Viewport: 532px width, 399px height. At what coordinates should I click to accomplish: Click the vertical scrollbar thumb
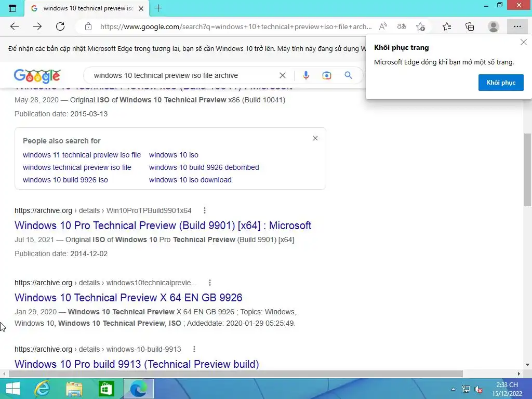click(x=527, y=170)
